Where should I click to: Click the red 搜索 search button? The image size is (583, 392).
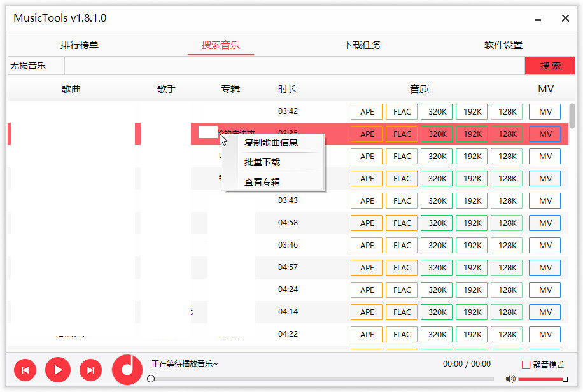pyautogui.click(x=549, y=65)
